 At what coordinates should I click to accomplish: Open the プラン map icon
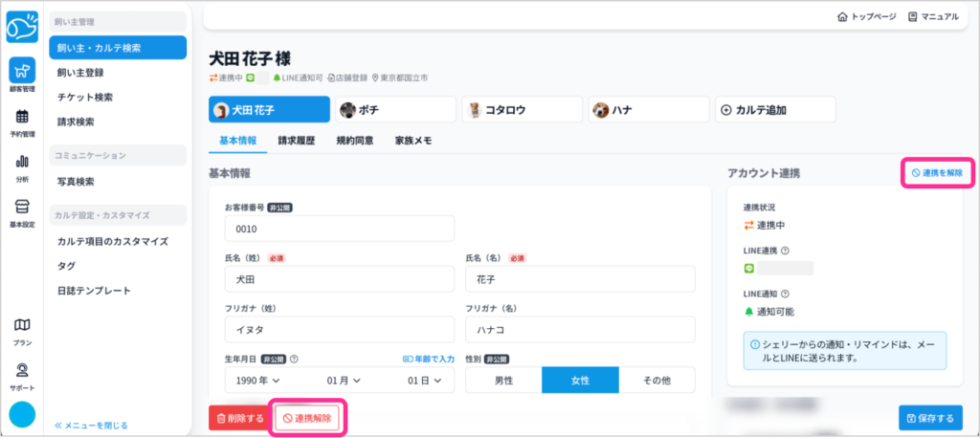point(22,328)
